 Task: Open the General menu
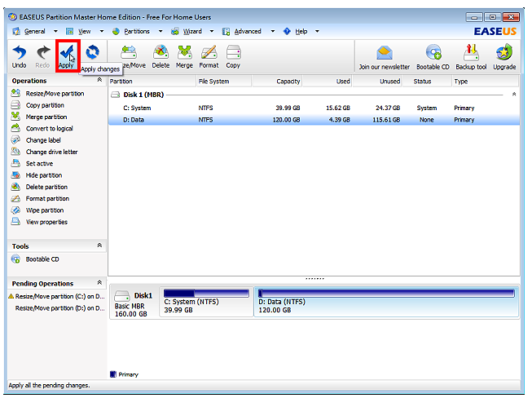pos(34,31)
